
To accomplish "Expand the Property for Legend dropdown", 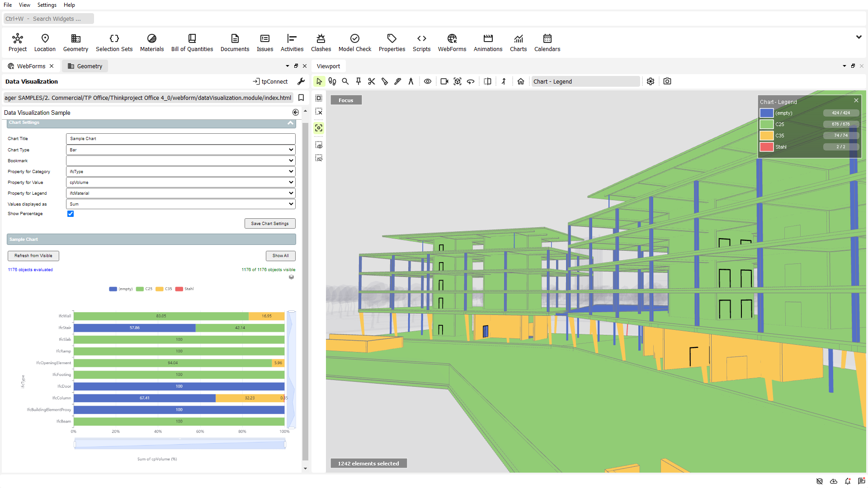I will tap(181, 193).
